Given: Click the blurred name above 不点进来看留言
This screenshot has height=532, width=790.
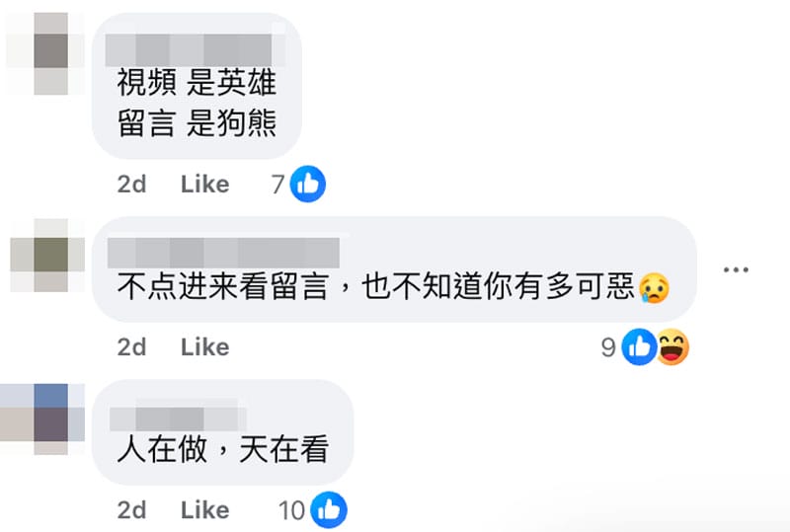Looking at the screenshot, I should pos(224,253).
